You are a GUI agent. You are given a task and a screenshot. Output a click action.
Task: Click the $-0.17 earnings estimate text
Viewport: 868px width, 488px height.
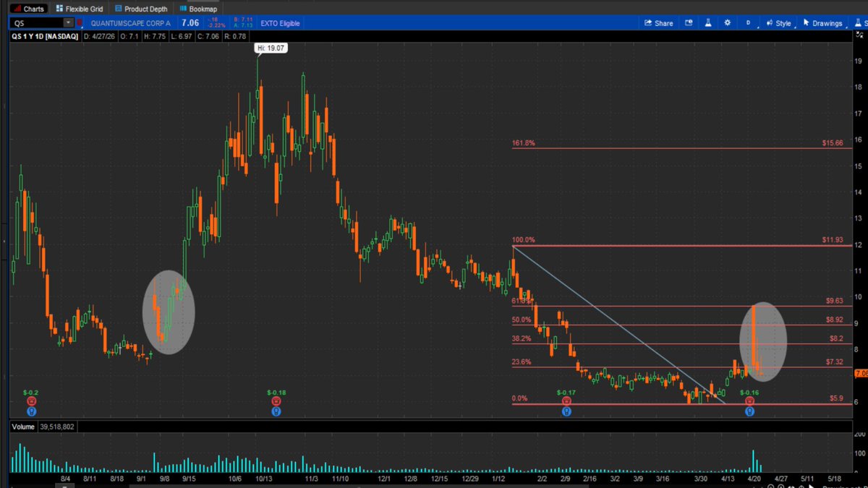point(566,392)
